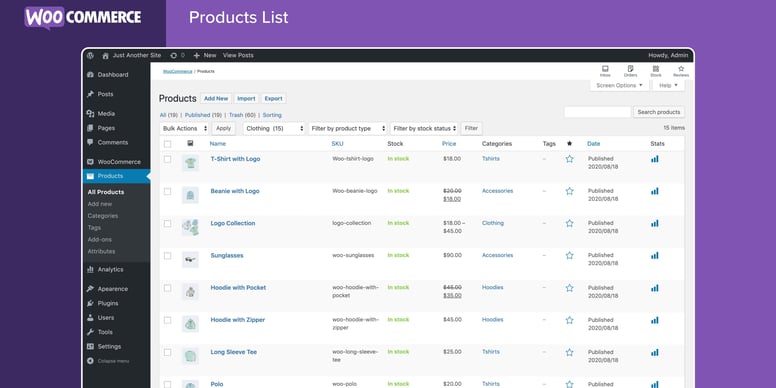View stats bar icon for Beanie with Logo
This screenshot has width=776, height=388.
click(x=654, y=191)
